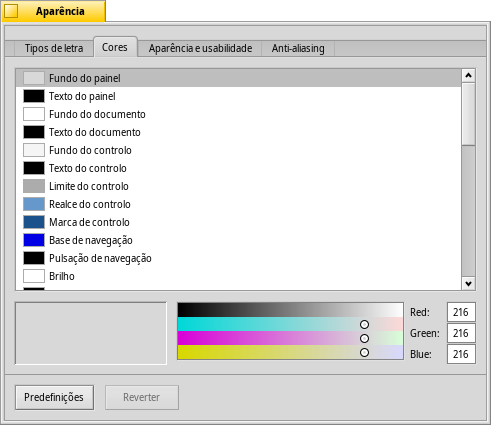491x425 pixels.
Task: Click the red (cyan) slider handle
Action: tap(364, 324)
